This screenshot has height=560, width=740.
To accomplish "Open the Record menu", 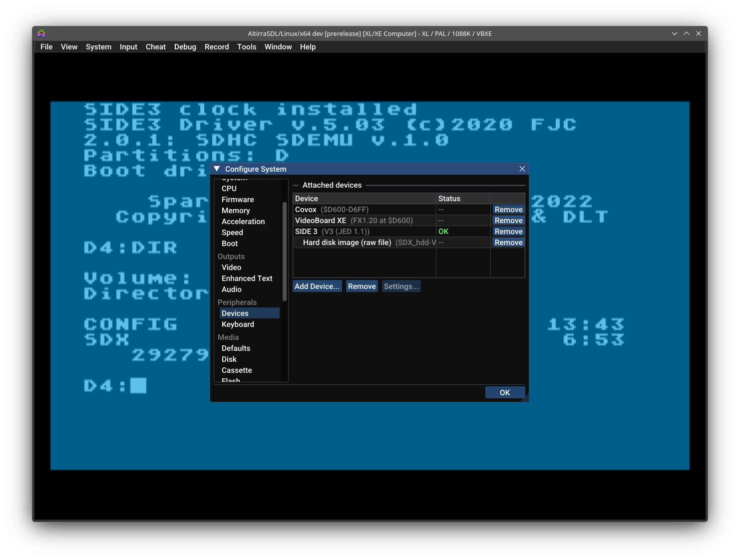I will coord(217,47).
